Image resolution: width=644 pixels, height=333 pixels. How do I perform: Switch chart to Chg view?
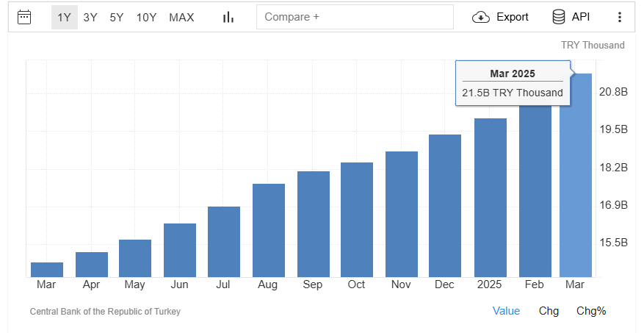click(549, 311)
